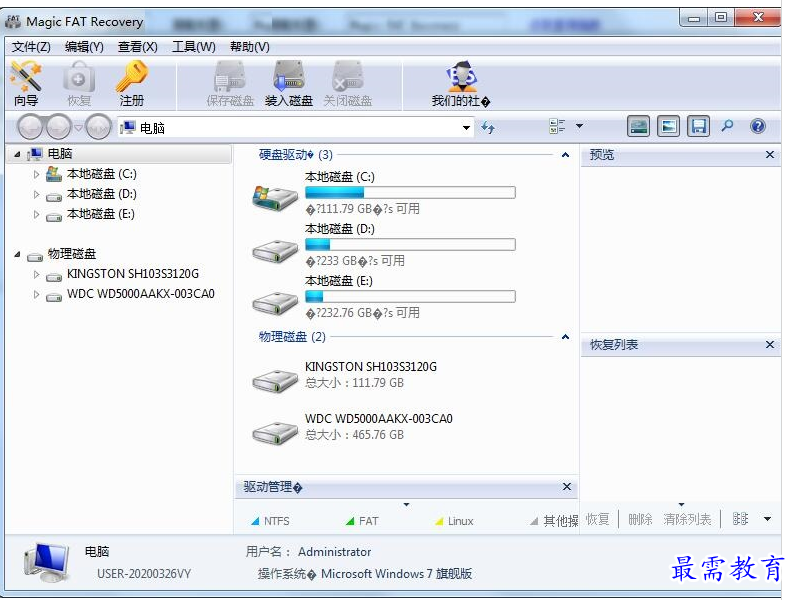The height and width of the screenshot is (600, 793).
Task: Toggle the drive manager panel icon
Action: [x=638, y=126]
